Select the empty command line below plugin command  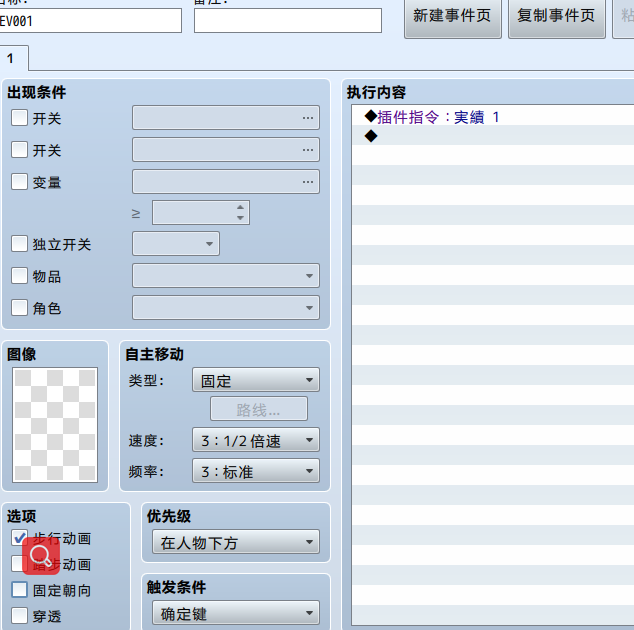point(492,136)
